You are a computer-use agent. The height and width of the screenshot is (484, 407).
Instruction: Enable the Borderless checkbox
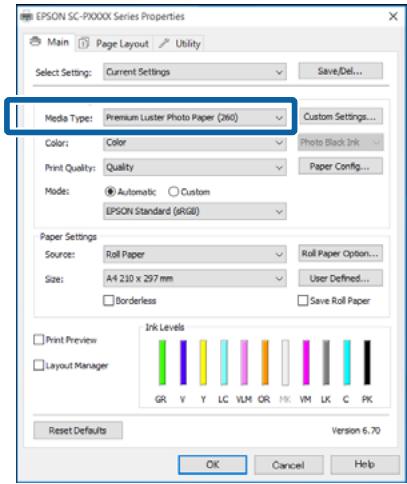coord(109,300)
